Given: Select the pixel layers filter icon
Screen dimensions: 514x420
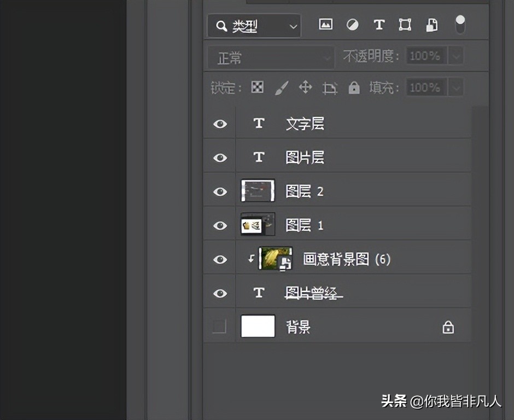Looking at the screenshot, I should 325,25.
